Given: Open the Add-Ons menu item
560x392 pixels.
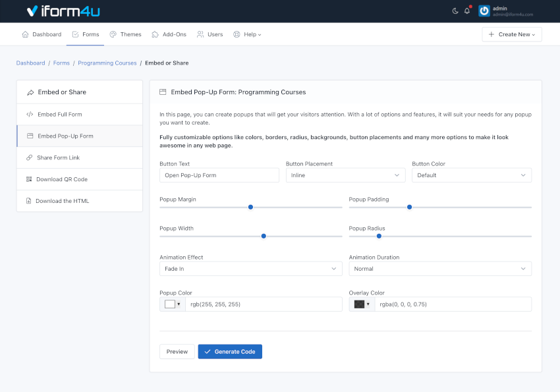Looking at the screenshot, I should [x=169, y=34].
